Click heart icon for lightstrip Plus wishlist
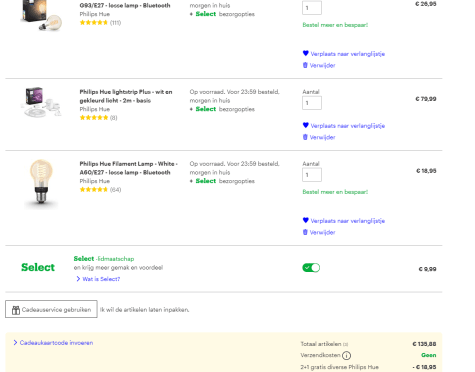Viewport: 475px width, 372px height. (x=305, y=125)
